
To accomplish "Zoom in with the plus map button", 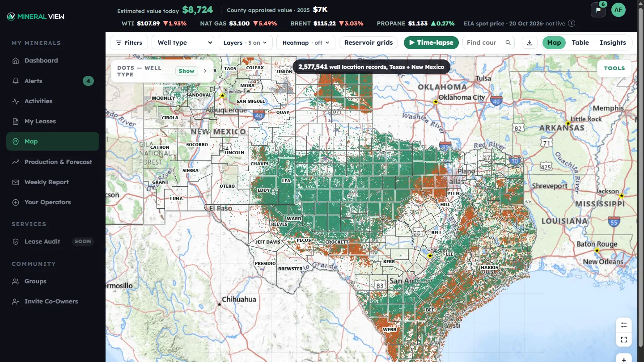I will [x=624, y=358].
